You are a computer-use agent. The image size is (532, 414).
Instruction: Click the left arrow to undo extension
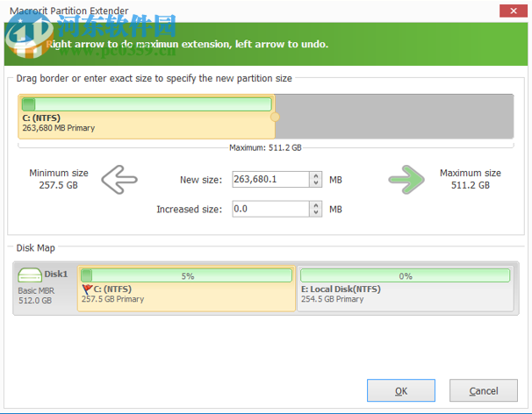click(x=119, y=180)
